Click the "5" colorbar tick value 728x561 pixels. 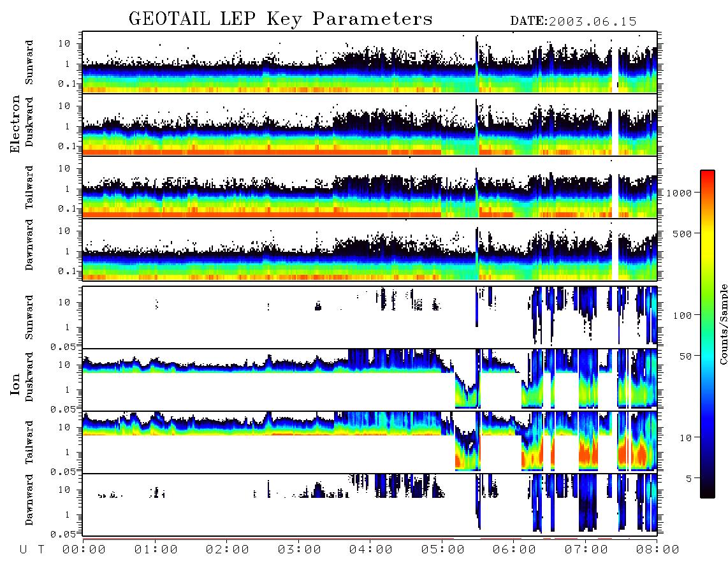tap(689, 478)
